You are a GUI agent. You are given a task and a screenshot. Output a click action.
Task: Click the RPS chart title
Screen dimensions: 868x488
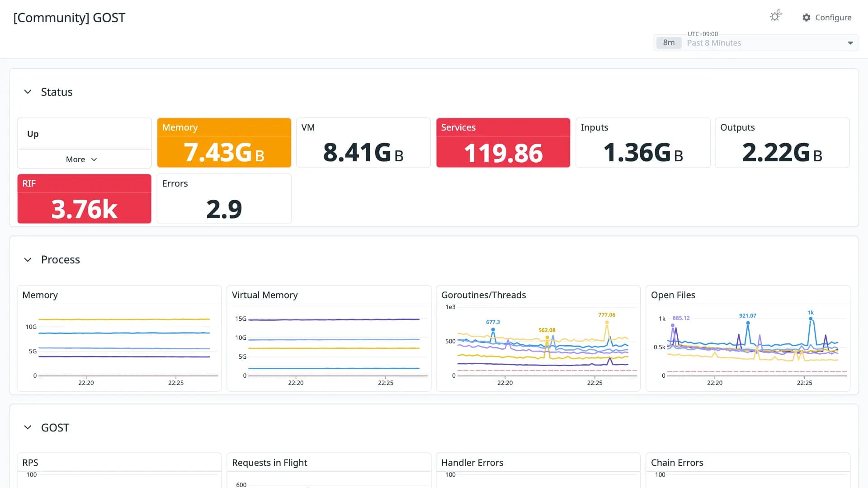[30, 463]
